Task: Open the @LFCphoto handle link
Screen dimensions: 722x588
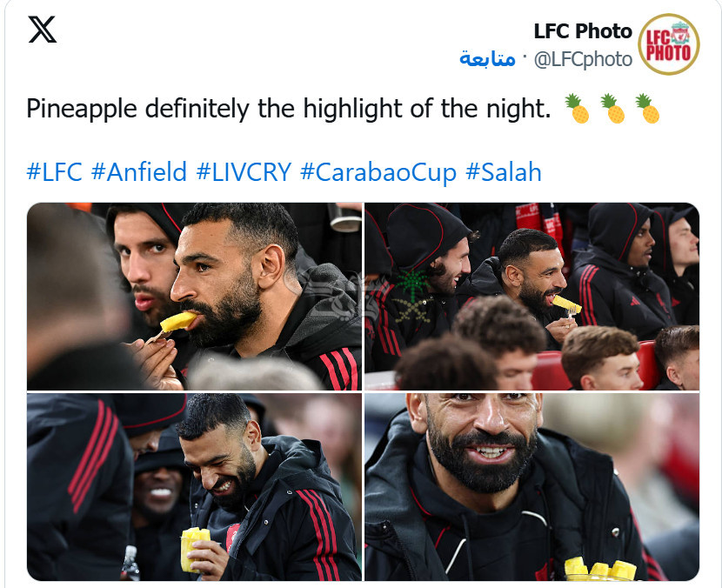Action: pyautogui.click(x=583, y=59)
